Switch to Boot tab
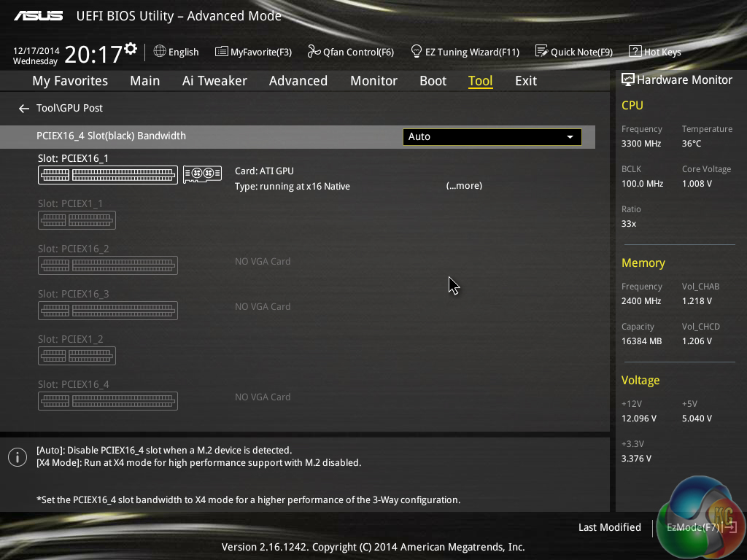The width and height of the screenshot is (747, 560). coord(433,81)
